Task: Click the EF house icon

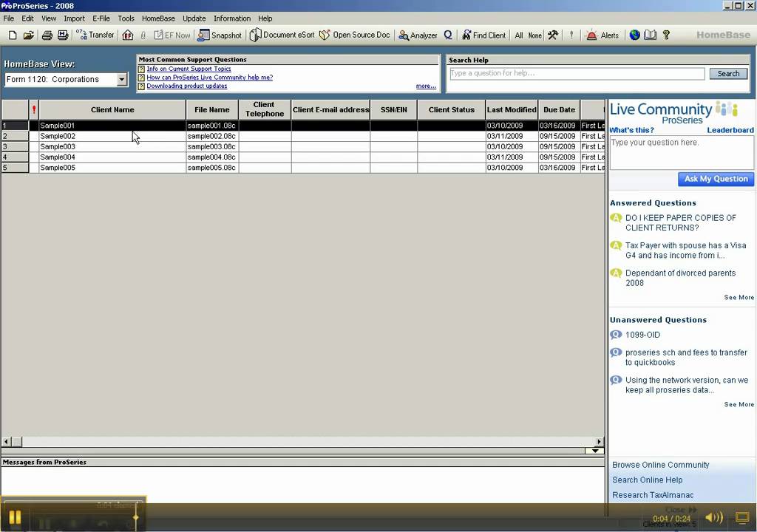Action: coord(127,35)
